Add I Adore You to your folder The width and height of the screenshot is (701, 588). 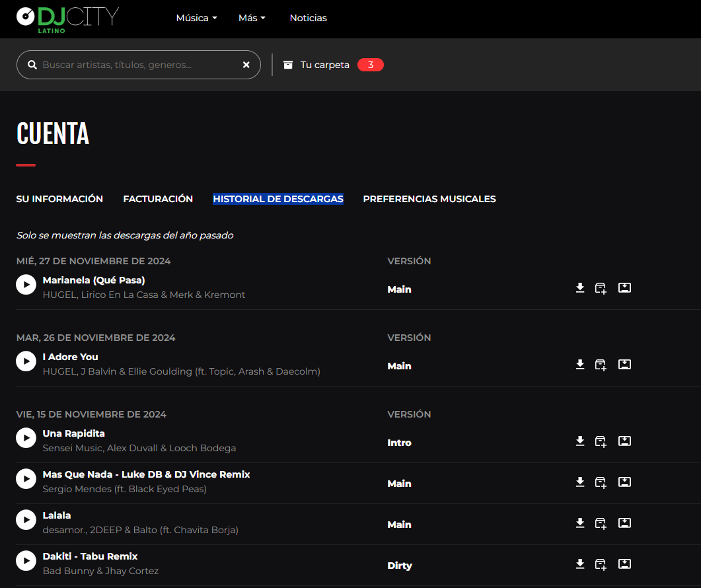point(601,365)
